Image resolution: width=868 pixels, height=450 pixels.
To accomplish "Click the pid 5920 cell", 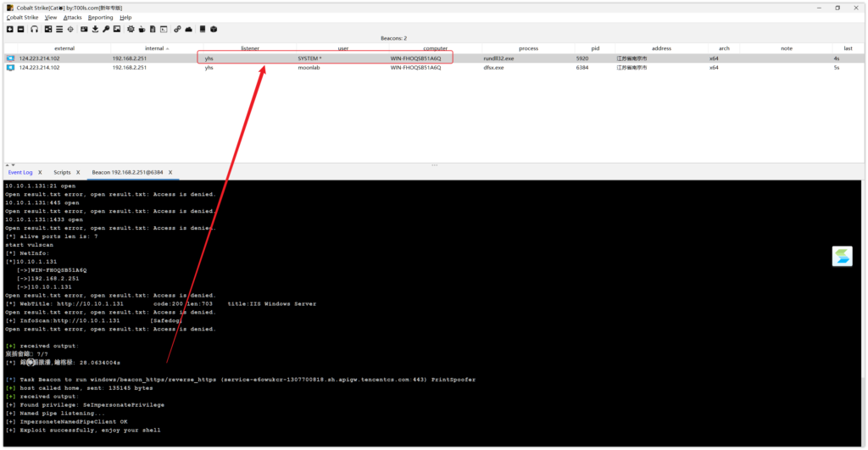I will 581,58.
